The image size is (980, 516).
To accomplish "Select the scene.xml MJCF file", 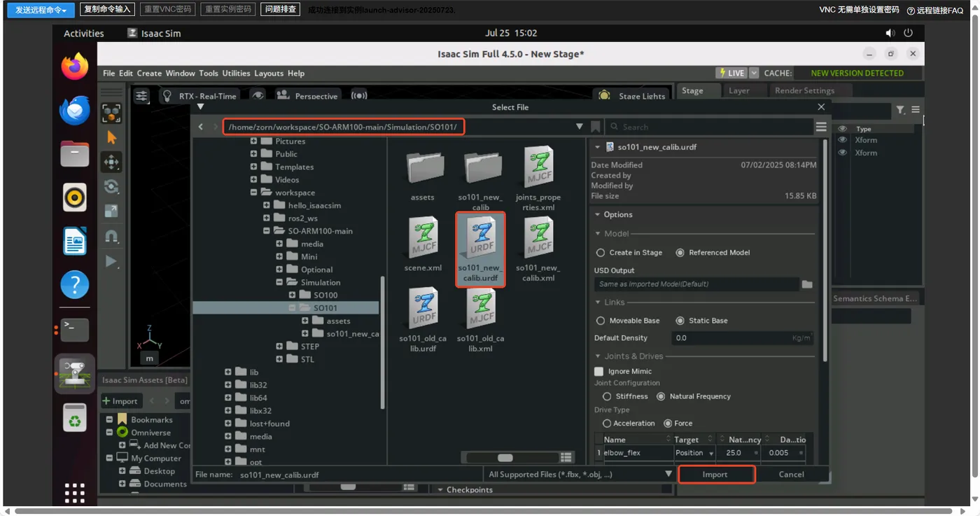I will coord(423,244).
